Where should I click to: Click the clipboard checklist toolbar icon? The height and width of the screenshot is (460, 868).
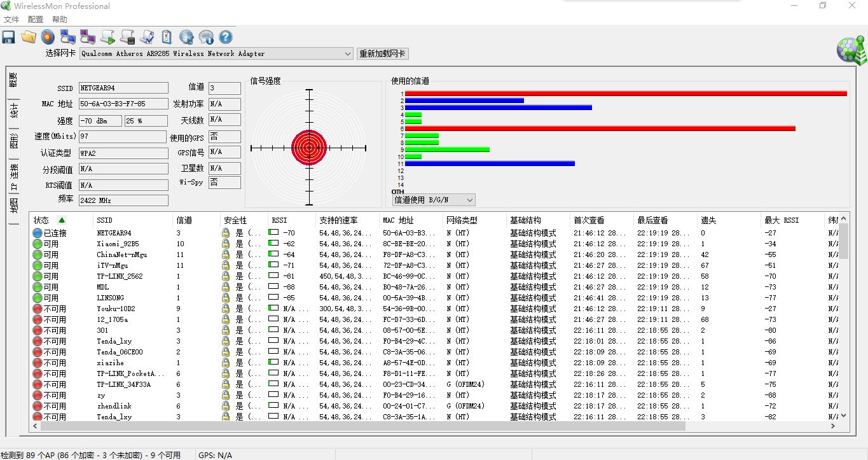[x=167, y=37]
